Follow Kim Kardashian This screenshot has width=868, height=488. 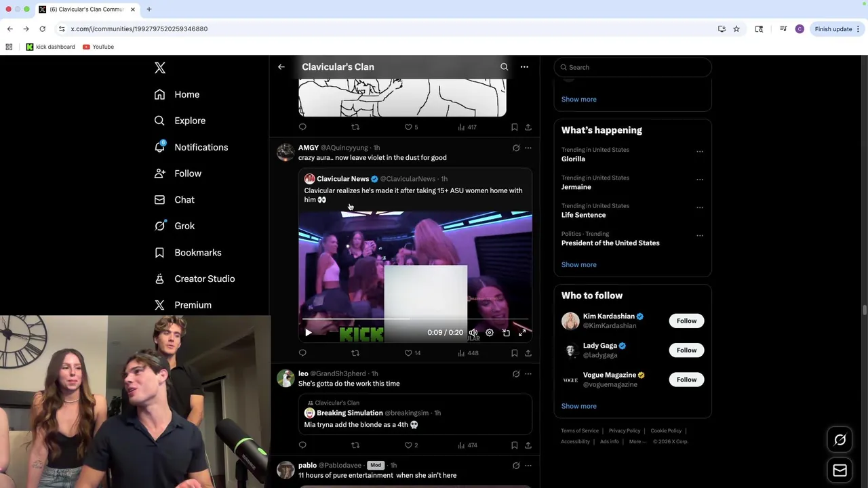(x=686, y=321)
